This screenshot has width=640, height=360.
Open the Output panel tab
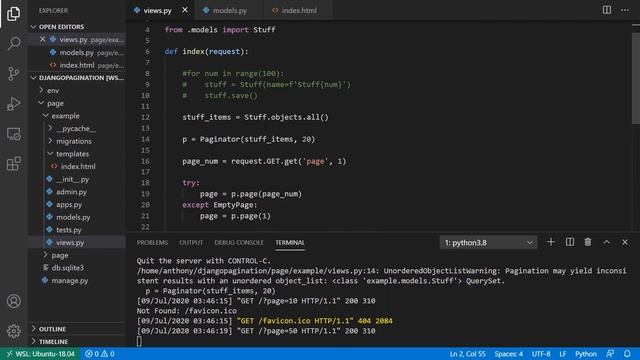pyautogui.click(x=191, y=242)
